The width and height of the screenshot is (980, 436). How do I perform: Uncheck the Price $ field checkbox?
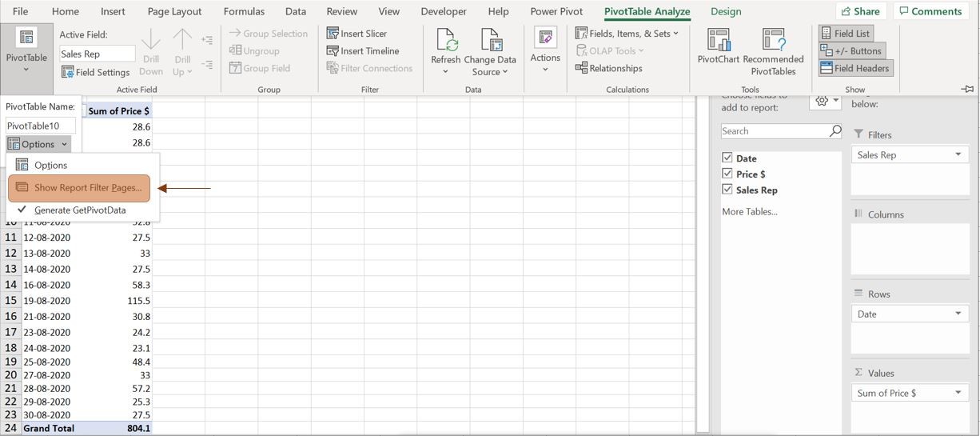[727, 174]
